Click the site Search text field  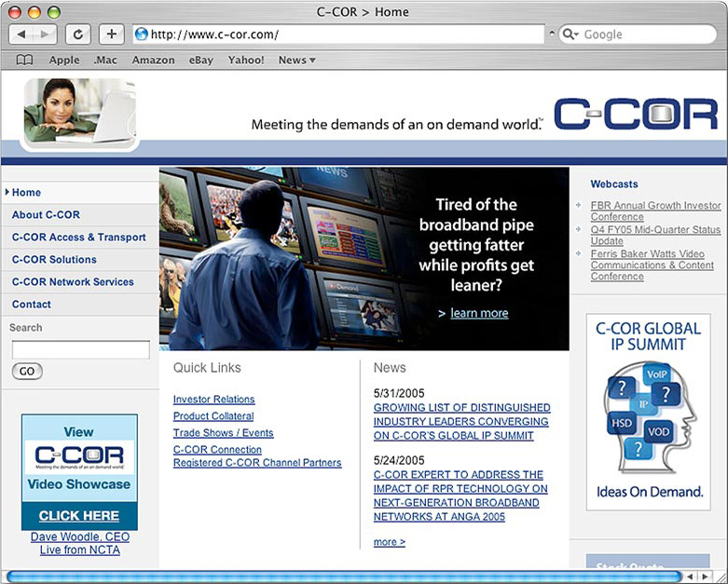pyautogui.click(x=80, y=350)
